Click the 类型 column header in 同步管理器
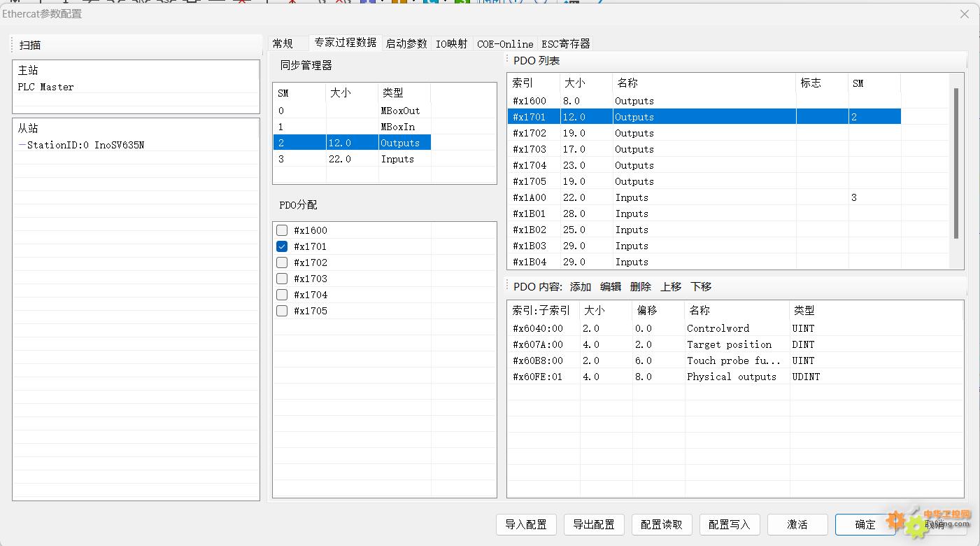 coord(404,92)
